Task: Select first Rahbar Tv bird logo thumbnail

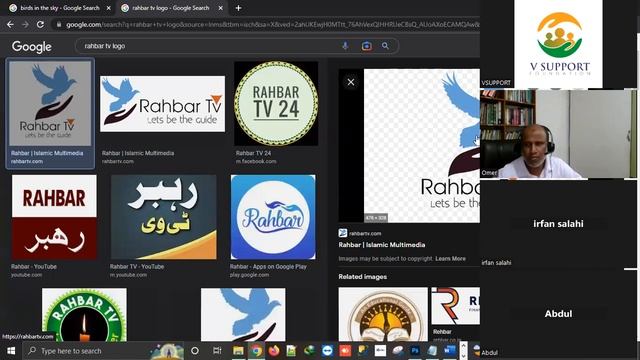Action: 50,103
